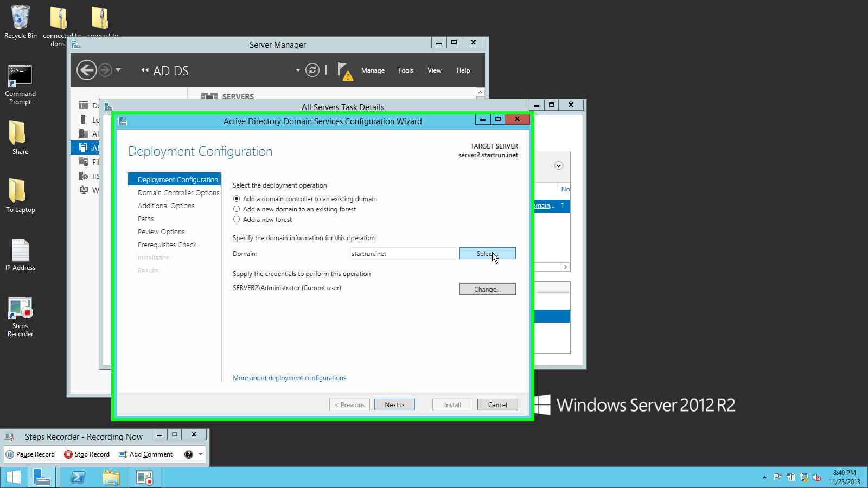
Task: Open the Tools menu
Action: (x=406, y=70)
